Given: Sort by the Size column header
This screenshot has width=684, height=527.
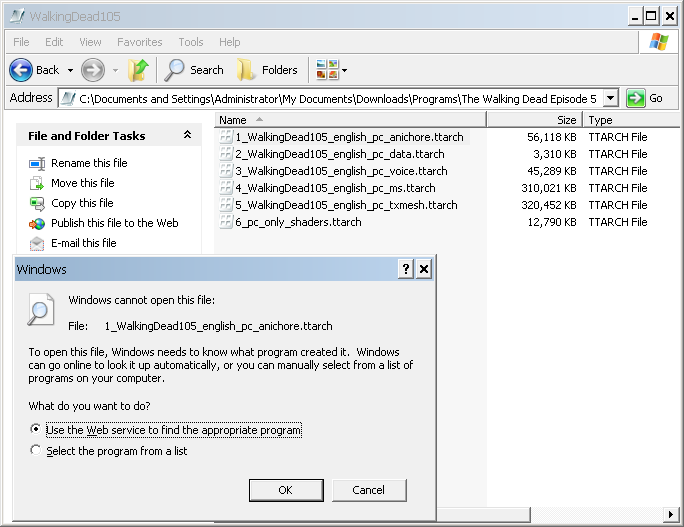Looking at the screenshot, I should tap(534, 120).
